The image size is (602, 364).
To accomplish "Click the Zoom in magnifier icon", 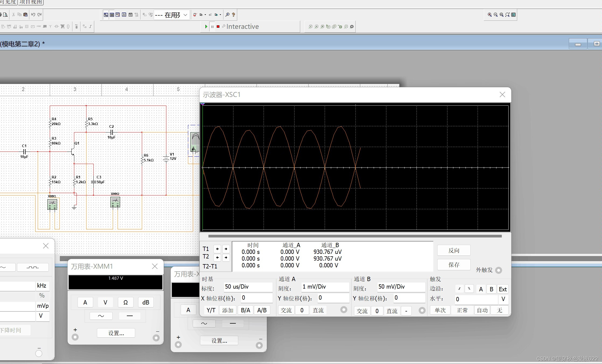I will [489, 15].
